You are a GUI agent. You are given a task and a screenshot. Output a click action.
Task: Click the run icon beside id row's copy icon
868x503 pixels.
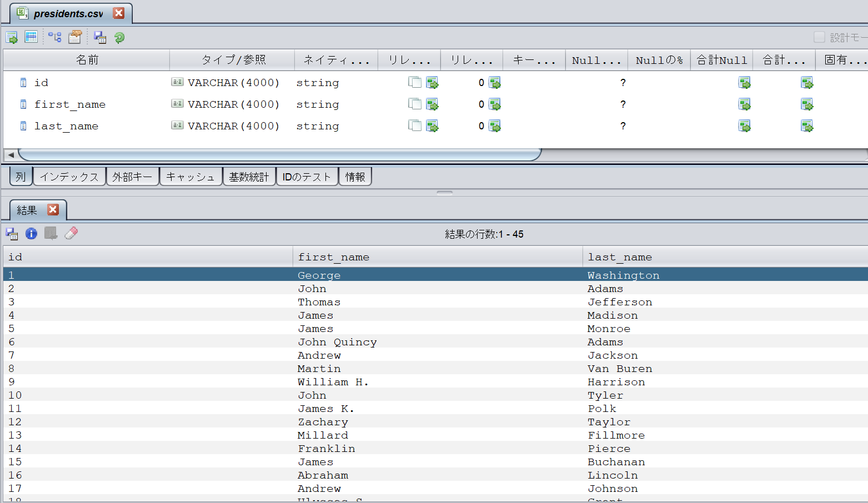433,82
